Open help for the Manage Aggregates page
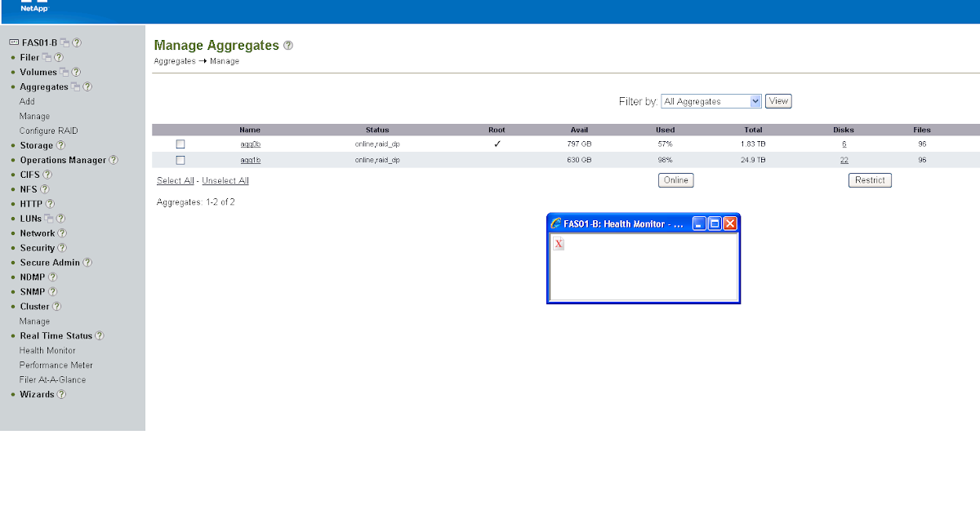The width and height of the screenshot is (980, 514). pos(287,46)
